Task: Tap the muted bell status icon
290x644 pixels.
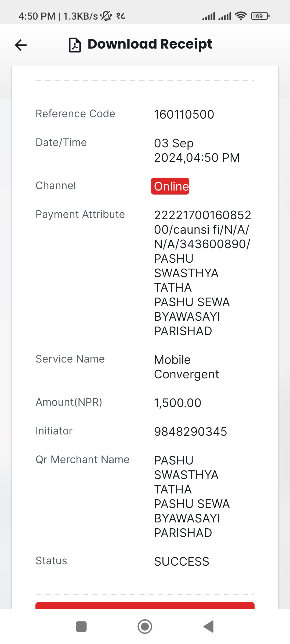Action: click(106, 16)
